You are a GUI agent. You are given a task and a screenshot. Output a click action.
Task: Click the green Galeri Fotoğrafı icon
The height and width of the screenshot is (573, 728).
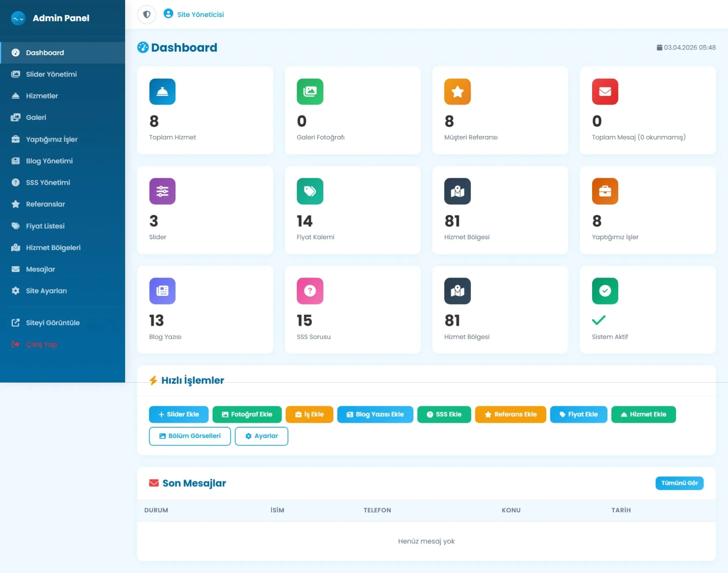pos(310,92)
